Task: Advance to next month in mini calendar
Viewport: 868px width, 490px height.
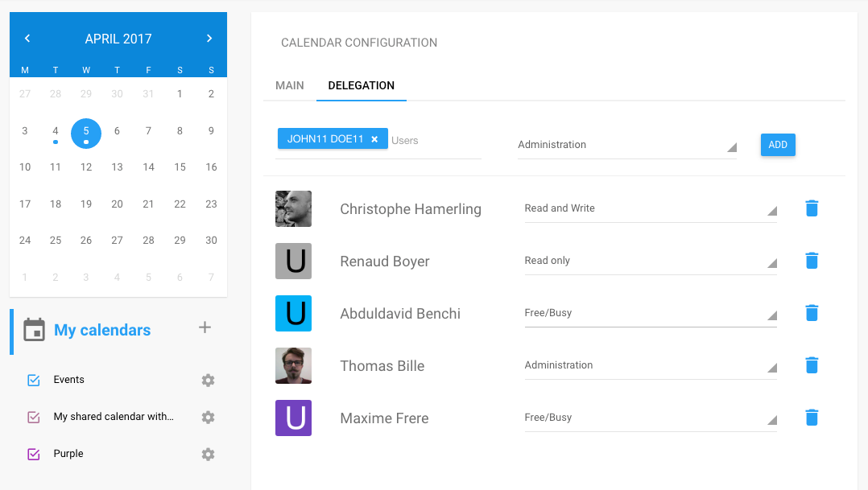Action: (x=209, y=39)
